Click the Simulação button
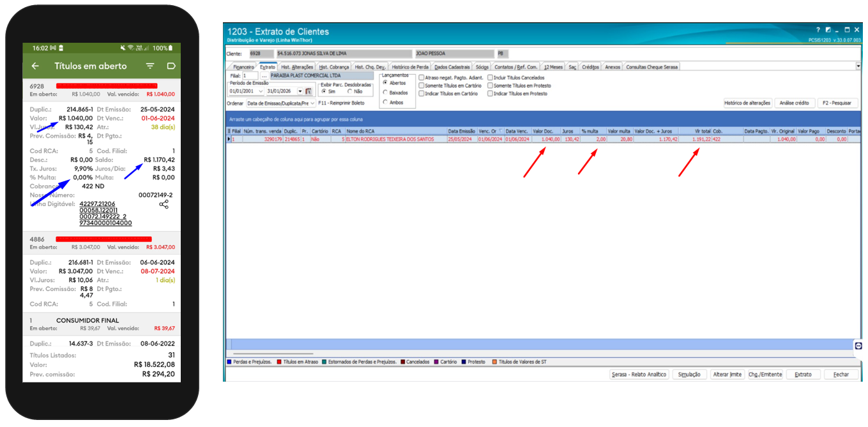 pos(689,375)
